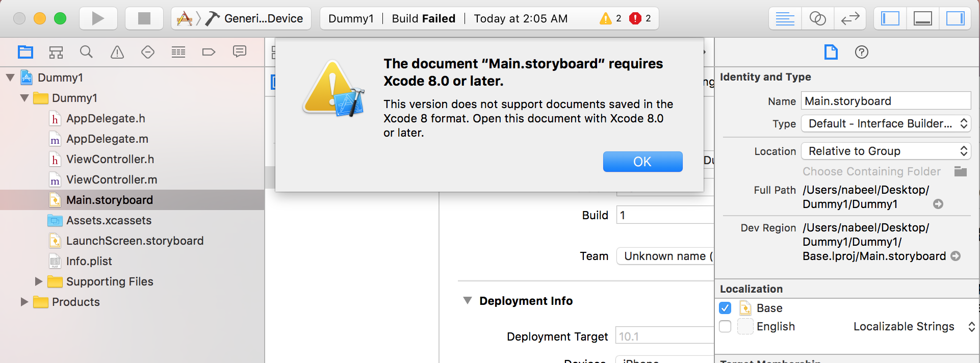Open the Debug navigator icon
Image resolution: width=980 pixels, height=363 pixels.
click(x=178, y=52)
